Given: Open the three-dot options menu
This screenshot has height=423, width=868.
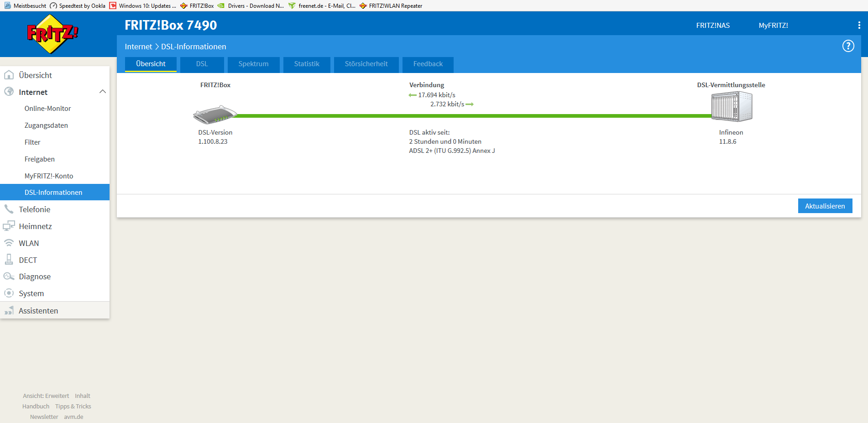Looking at the screenshot, I should tap(859, 25).
